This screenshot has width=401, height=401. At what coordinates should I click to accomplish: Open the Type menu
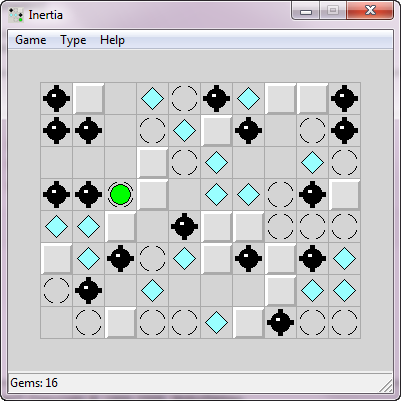tap(73, 40)
